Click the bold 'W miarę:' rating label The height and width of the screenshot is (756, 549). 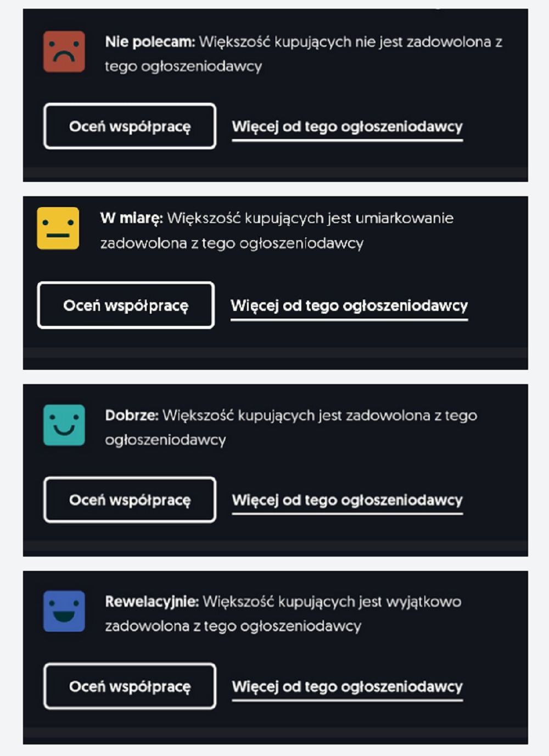(131, 218)
